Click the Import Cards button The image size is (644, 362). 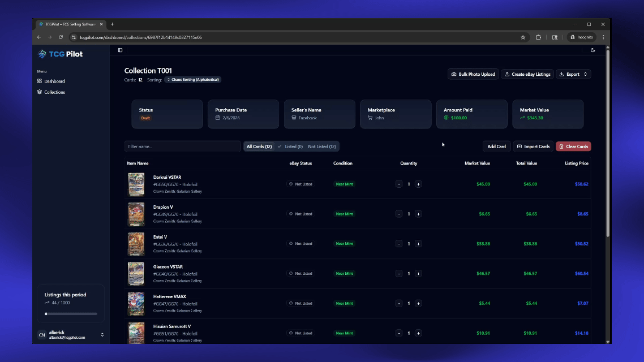click(533, 146)
